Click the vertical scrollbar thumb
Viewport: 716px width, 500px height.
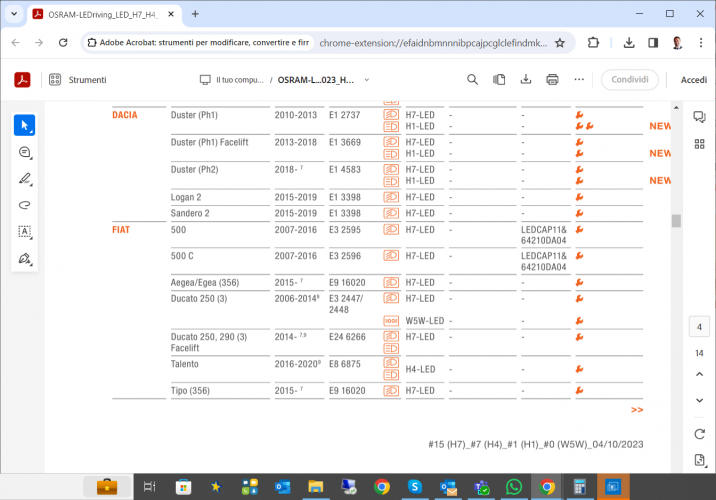[x=676, y=221]
